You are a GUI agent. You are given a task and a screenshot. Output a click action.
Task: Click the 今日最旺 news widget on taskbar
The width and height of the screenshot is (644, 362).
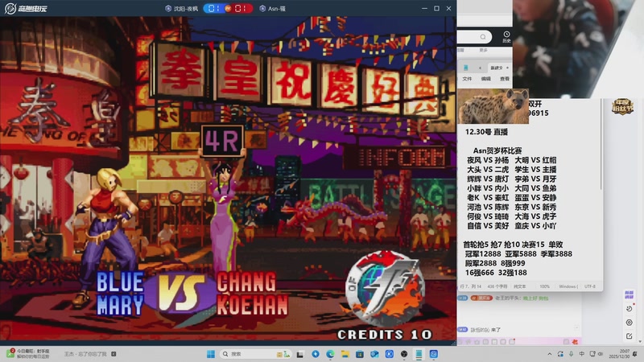pos(28,353)
